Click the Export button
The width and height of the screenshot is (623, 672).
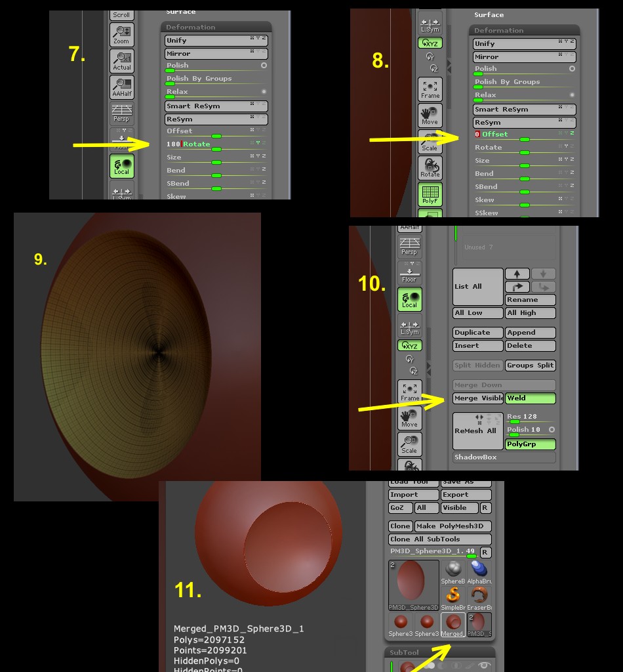point(466,495)
